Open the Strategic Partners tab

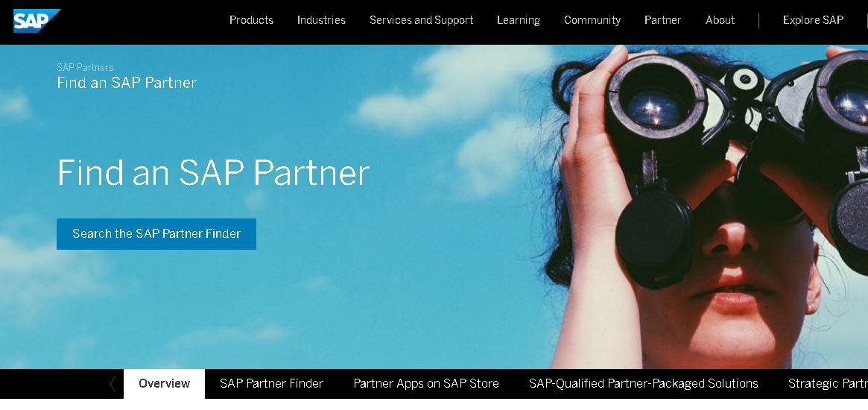(x=828, y=383)
